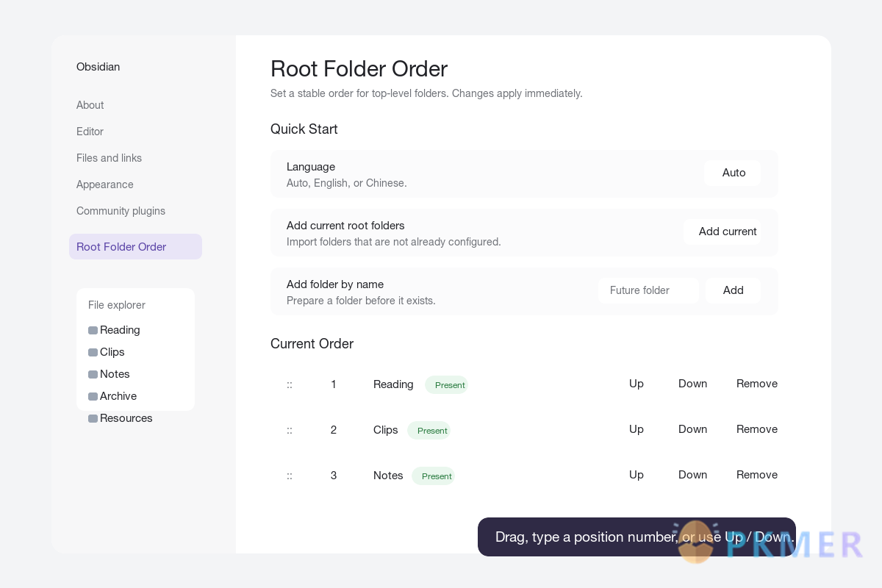Remove the Reading folder from order
This screenshot has height=588, width=882.
click(x=757, y=384)
